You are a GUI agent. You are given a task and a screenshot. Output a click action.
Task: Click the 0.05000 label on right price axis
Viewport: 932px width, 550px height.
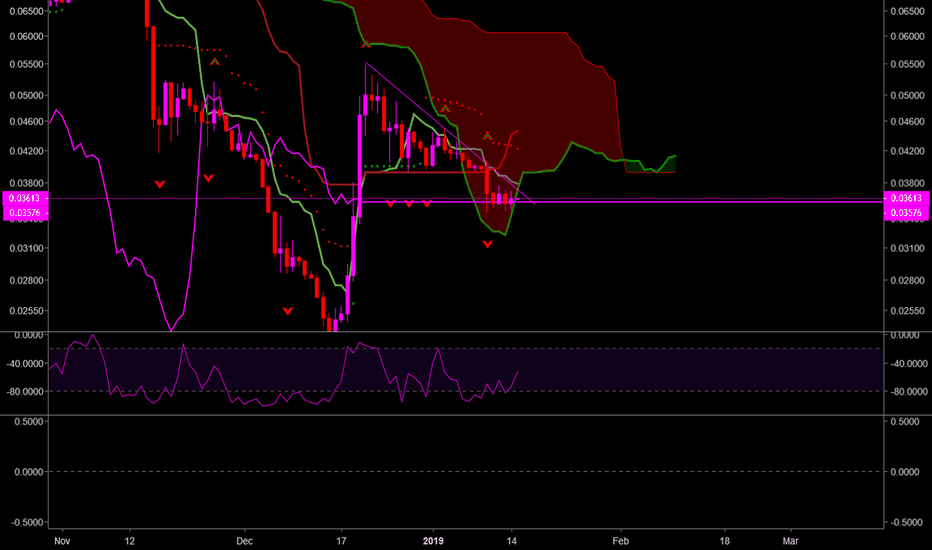907,95
